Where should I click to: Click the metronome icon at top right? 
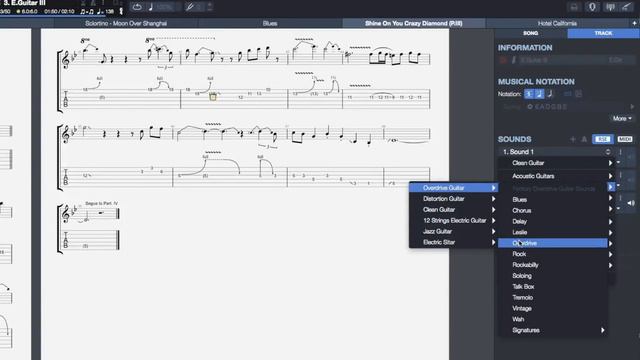point(592,7)
